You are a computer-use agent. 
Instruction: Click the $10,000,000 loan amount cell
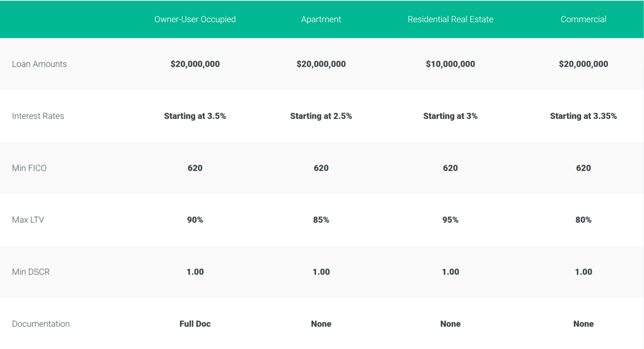click(450, 64)
